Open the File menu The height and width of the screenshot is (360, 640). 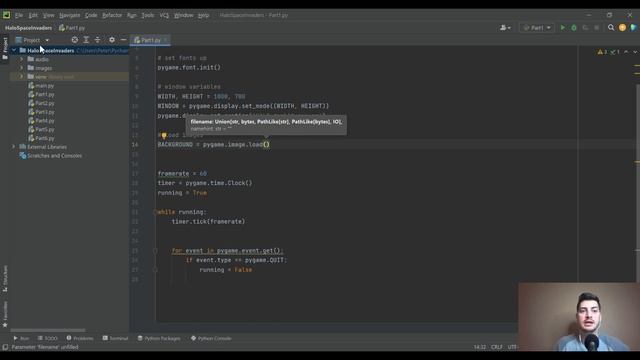(x=19, y=15)
